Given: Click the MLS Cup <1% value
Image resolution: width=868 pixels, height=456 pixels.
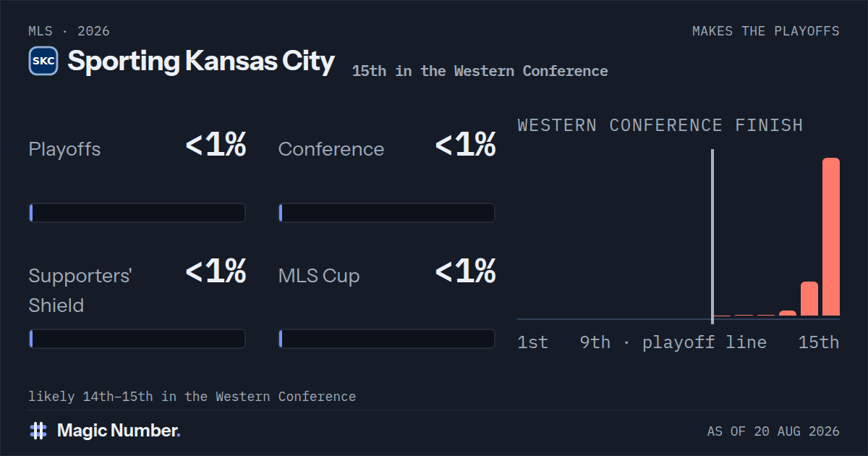Looking at the screenshot, I should click(x=465, y=271).
